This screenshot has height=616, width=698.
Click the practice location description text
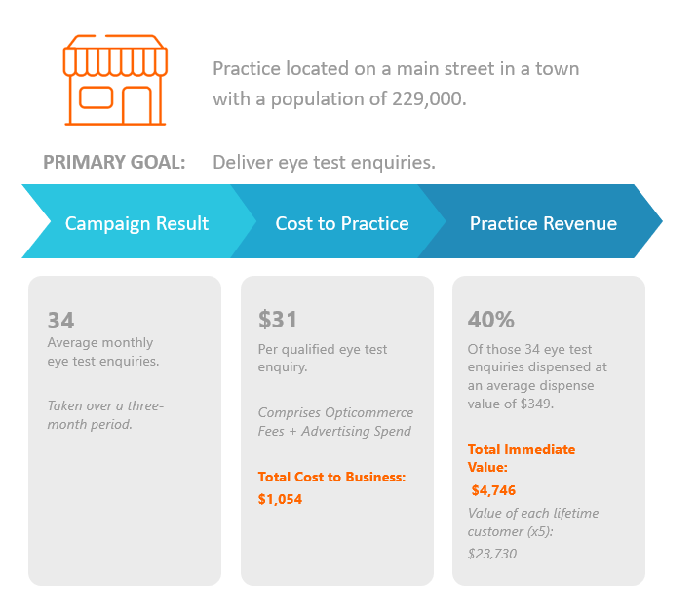396,84
